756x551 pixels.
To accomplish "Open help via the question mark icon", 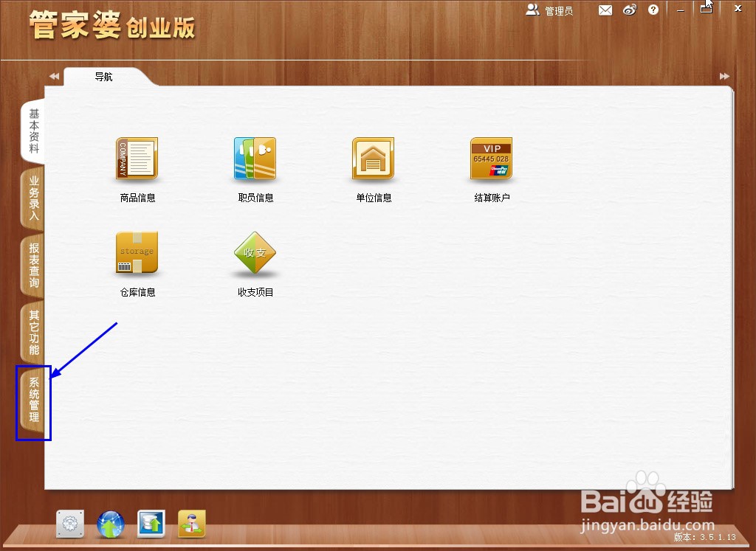I will coord(653,10).
